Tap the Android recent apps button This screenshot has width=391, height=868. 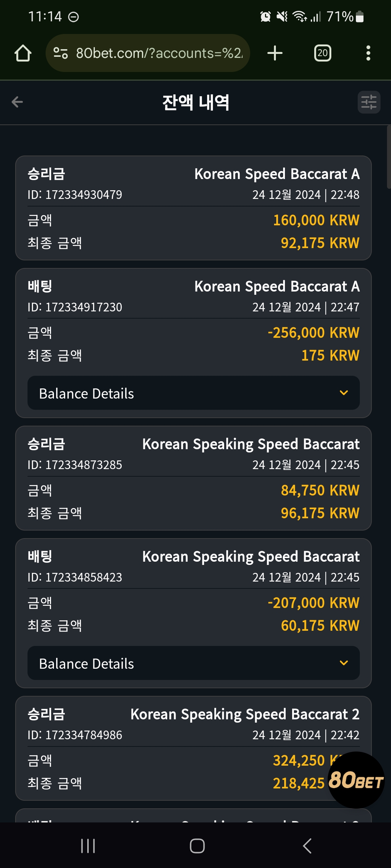pyautogui.click(x=88, y=846)
